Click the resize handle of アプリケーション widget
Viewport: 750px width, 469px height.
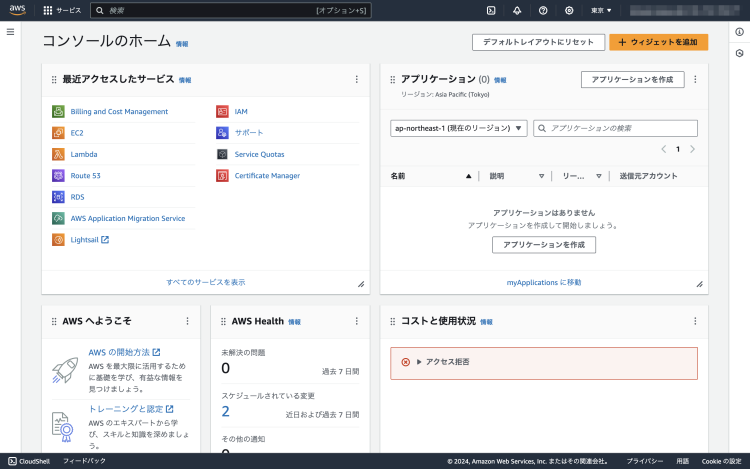click(699, 284)
